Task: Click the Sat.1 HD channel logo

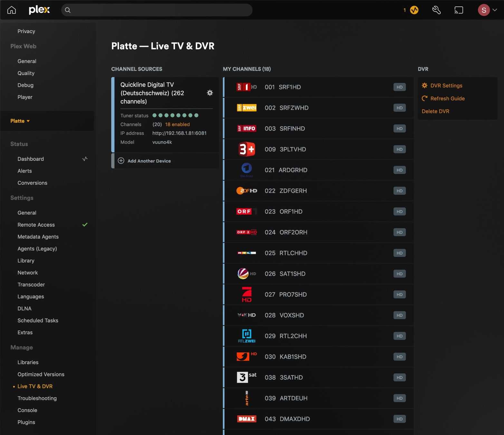Action: click(247, 274)
